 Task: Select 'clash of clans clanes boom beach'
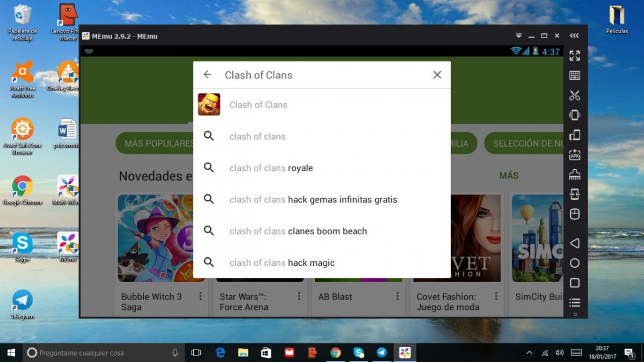(322, 231)
